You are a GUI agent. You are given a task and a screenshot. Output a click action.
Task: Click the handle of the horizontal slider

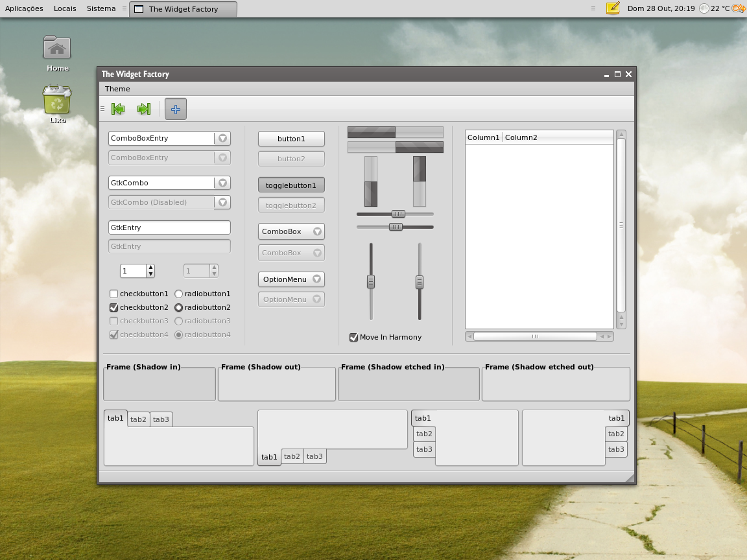pyautogui.click(x=397, y=213)
